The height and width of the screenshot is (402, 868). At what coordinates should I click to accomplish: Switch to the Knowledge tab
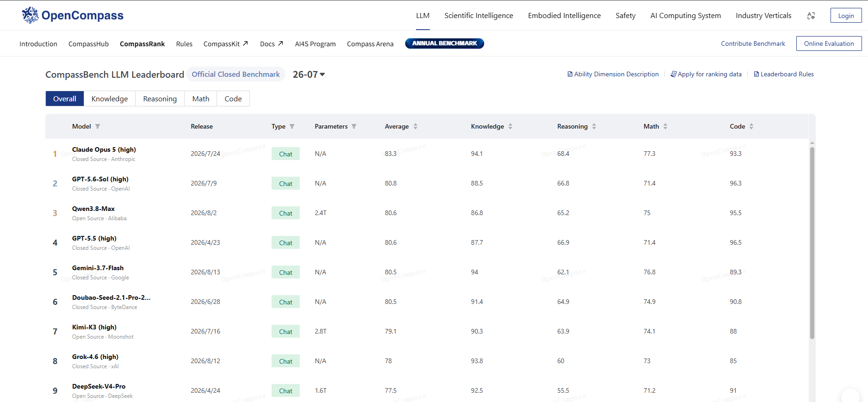110,99
